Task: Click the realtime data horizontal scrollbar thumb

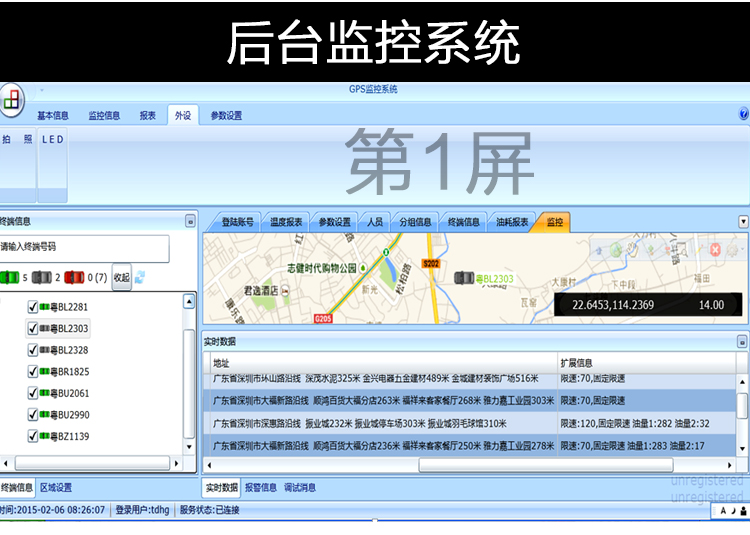Action: (x=546, y=465)
